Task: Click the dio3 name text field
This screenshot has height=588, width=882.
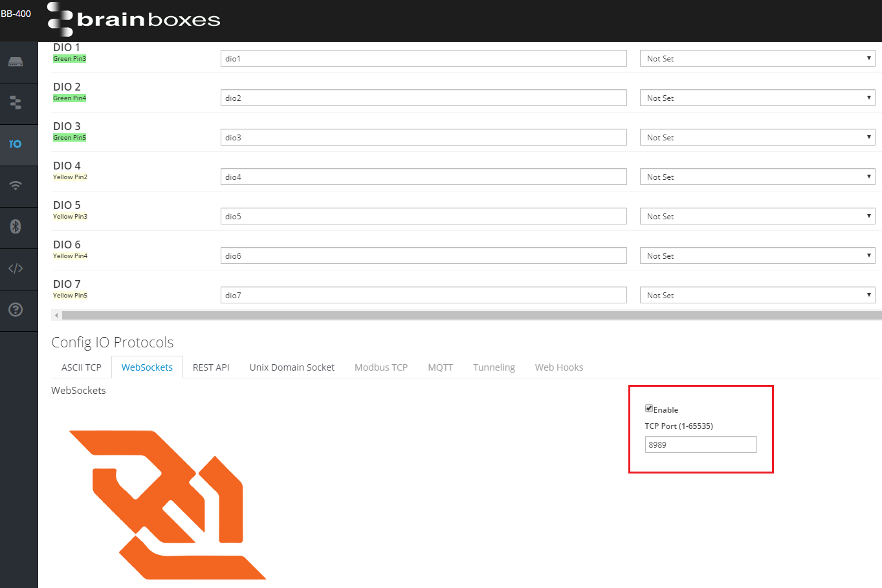Action: (423, 138)
